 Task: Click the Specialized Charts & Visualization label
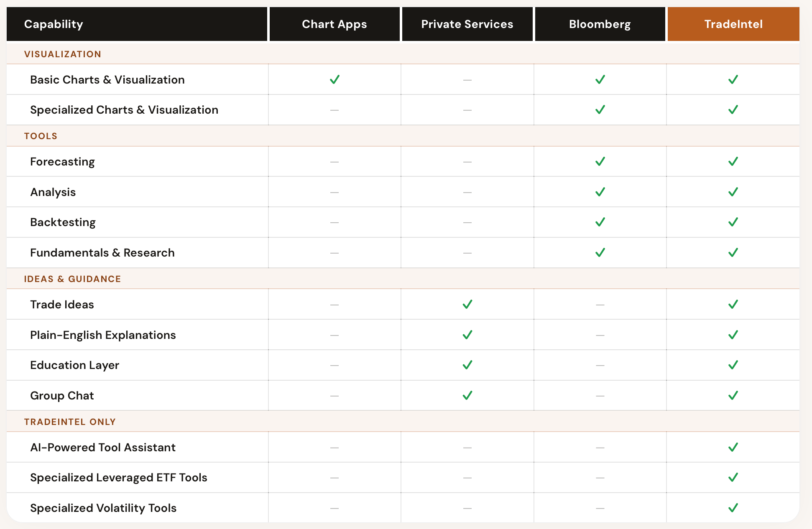pyautogui.click(x=124, y=110)
